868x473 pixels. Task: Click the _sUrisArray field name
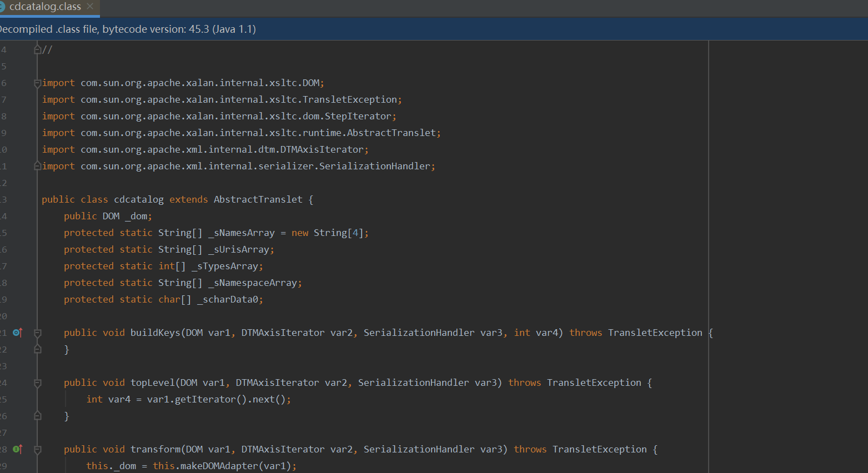click(x=239, y=249)
